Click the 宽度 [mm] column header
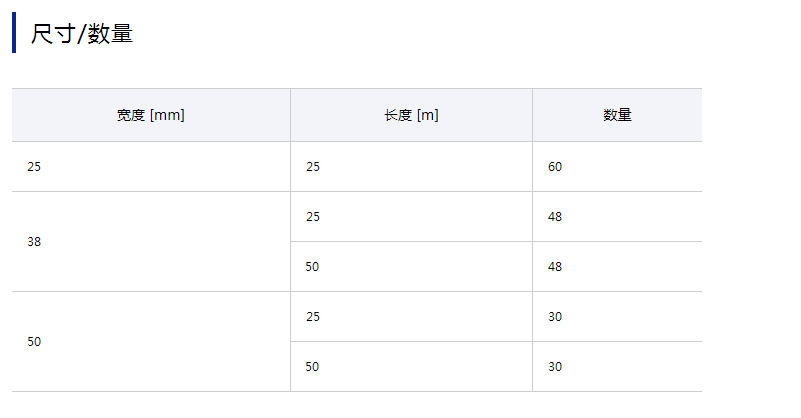Viewport: 801px width, 418px height. (151, 115)
